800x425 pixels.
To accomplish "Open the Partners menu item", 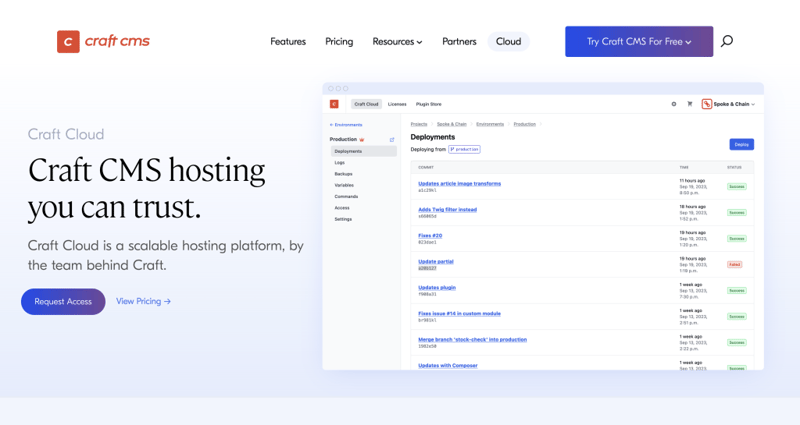I will point(459,42).
